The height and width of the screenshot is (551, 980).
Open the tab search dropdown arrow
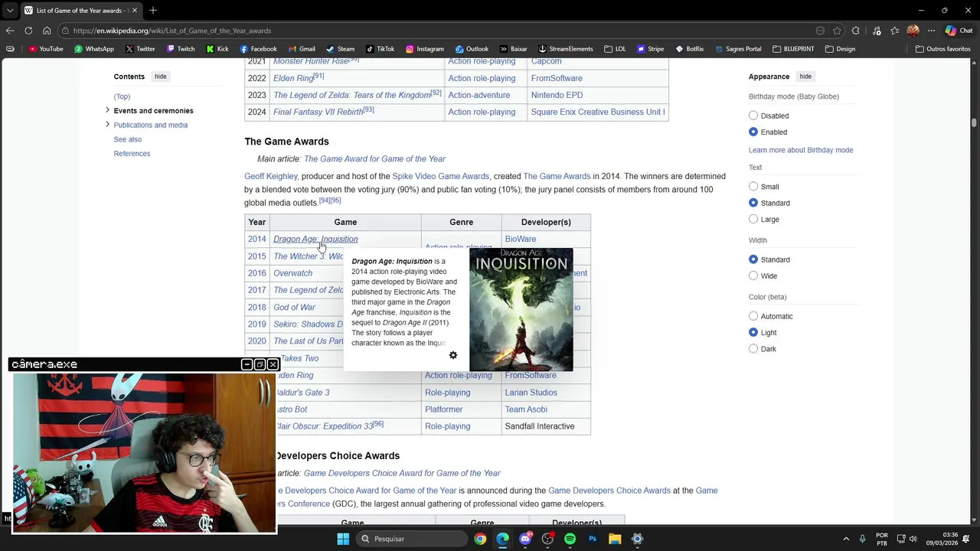coord(10,11)
